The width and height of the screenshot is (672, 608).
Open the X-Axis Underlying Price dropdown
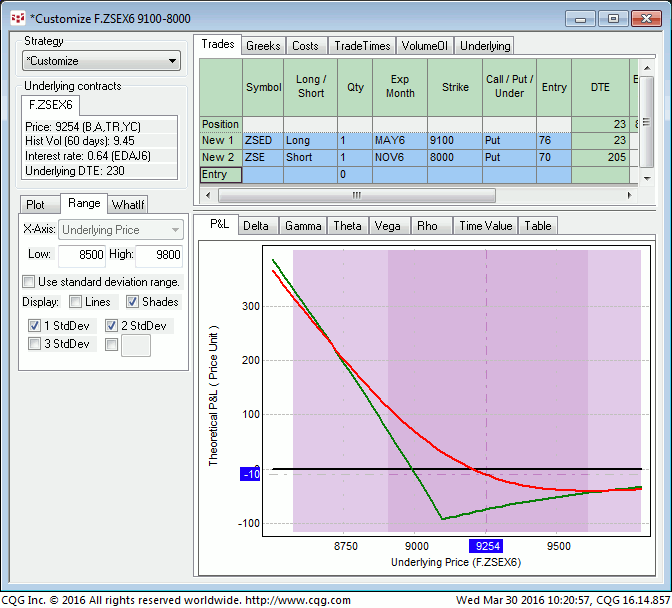pos(121,230)
